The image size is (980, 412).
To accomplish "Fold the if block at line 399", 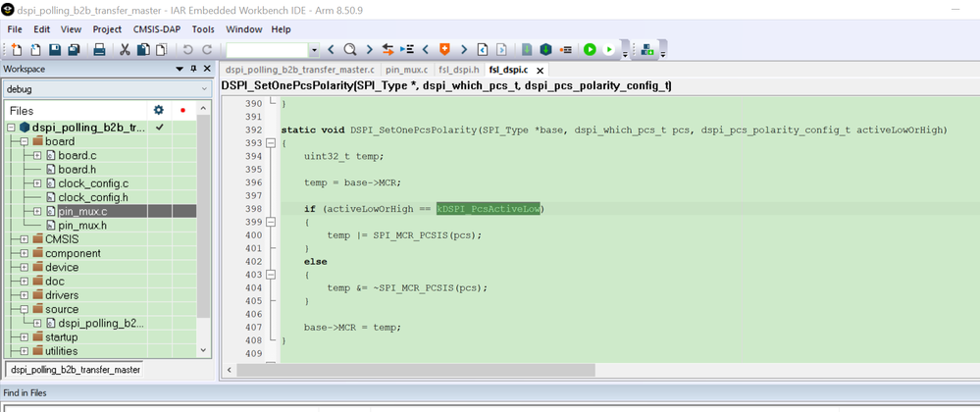I will 271,222.
